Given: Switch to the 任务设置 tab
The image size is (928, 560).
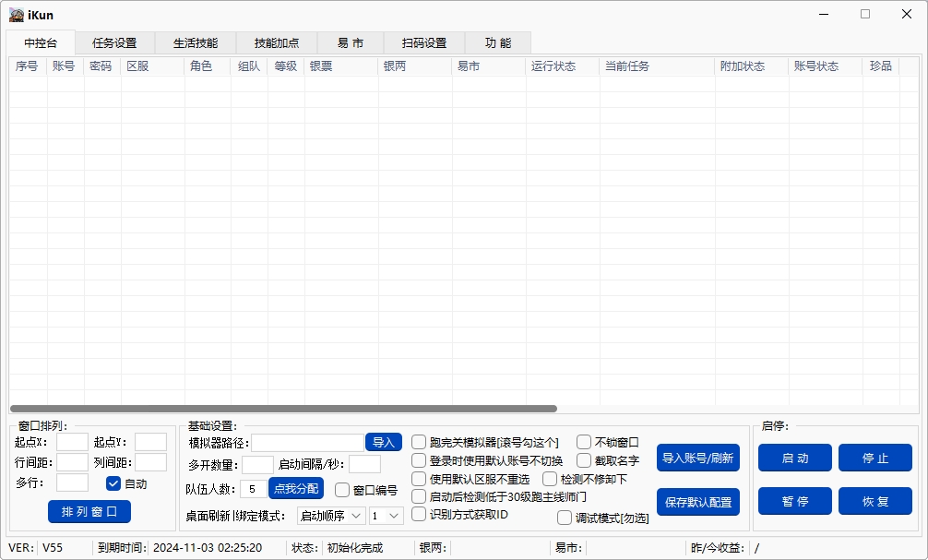Looking at the screenshot, I should point(113,42).
